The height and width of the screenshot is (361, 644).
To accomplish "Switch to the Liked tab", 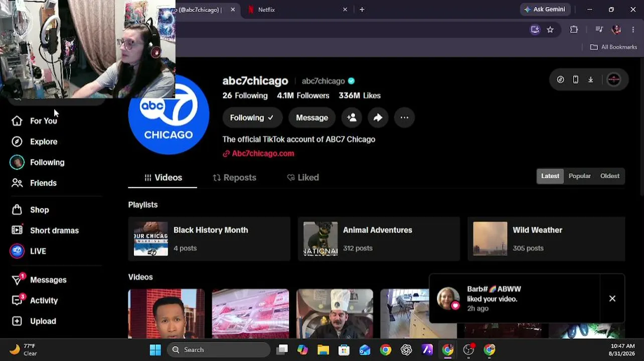I will (x=302, y=177).
